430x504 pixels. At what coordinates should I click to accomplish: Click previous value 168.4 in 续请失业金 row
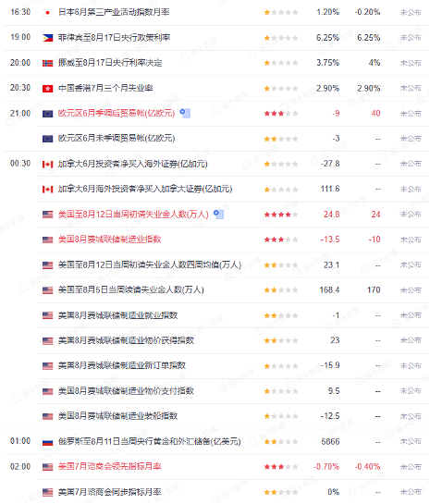pyautogui.click(x=329, y=289)
